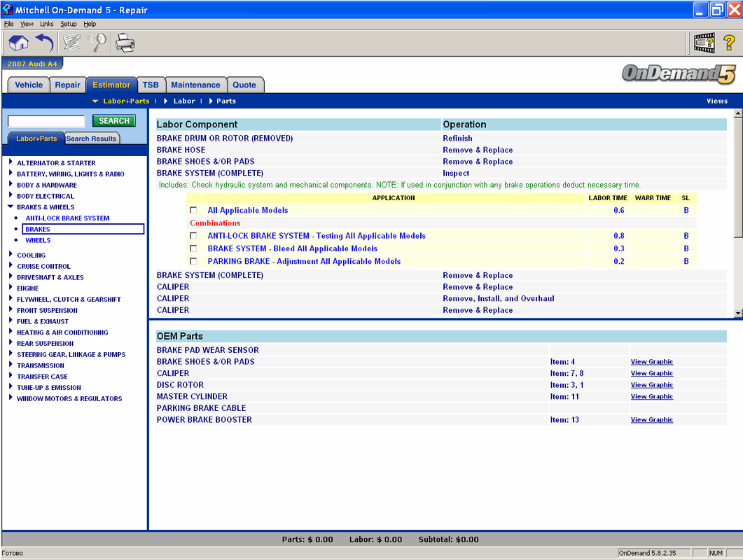Open Brake Hose Remove & Replace row

point(441,150)
